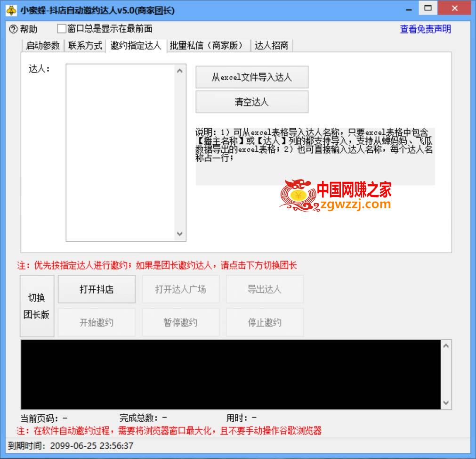Click the 打开达人广场 button
The height and width of the screenshot is (459, 476).
click(x=181, y=289)
